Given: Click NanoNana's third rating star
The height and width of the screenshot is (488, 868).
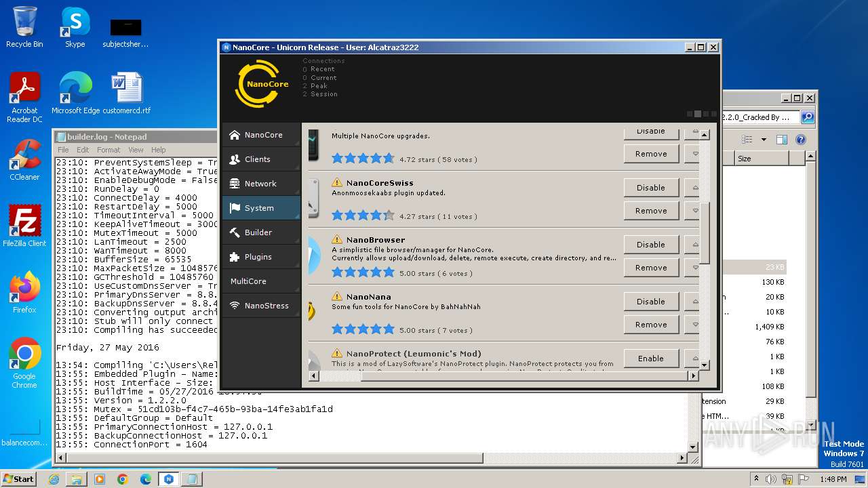Looking at the screenshot, I should 363,329.
